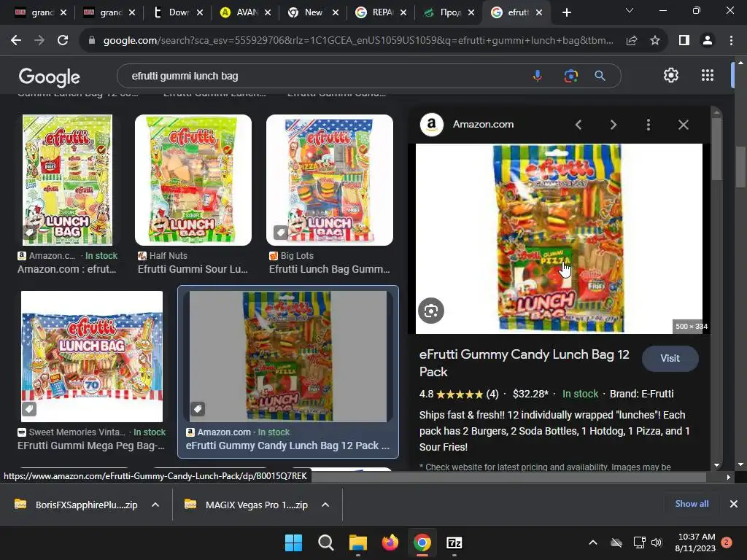Open a new browser tab
Image resolution: width=747 pixels, height=560 pixels.
tap(566, 12)
